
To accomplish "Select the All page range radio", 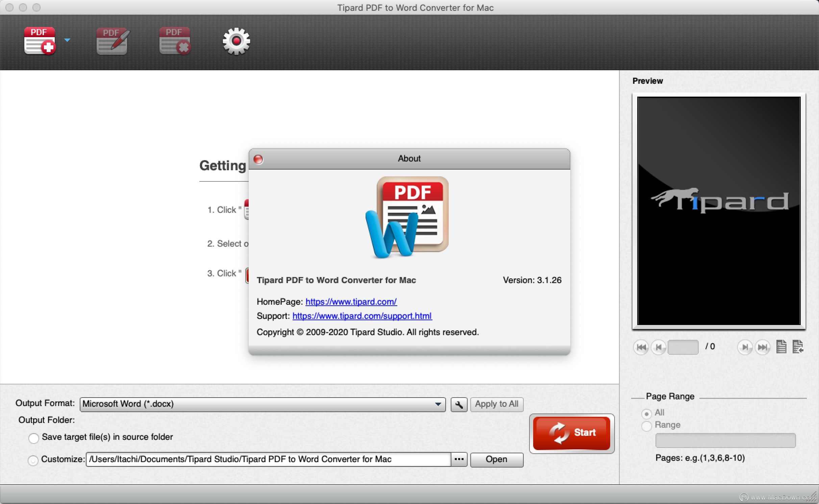I will pos(646,413).
